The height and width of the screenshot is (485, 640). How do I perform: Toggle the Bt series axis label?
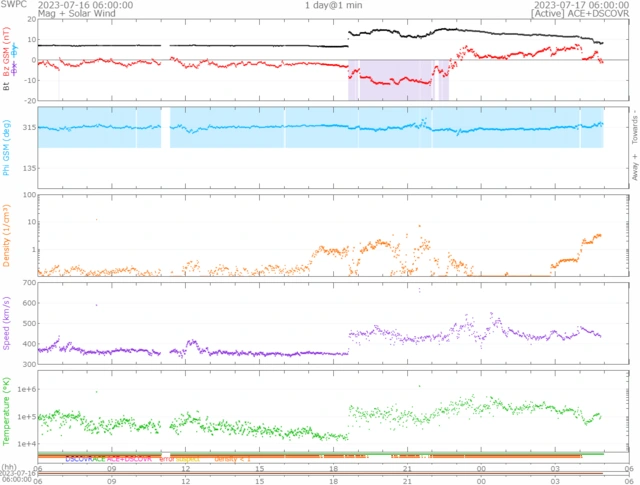(x=7, y=87)
